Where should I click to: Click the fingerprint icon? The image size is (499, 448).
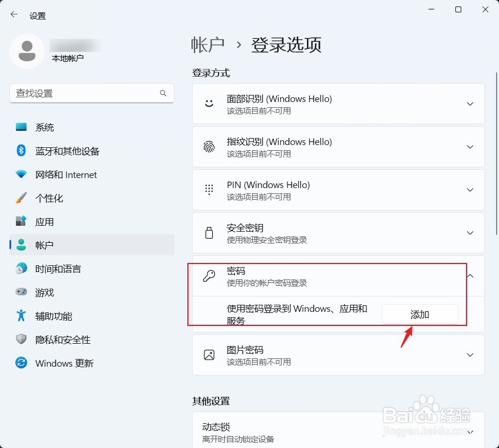209,147
